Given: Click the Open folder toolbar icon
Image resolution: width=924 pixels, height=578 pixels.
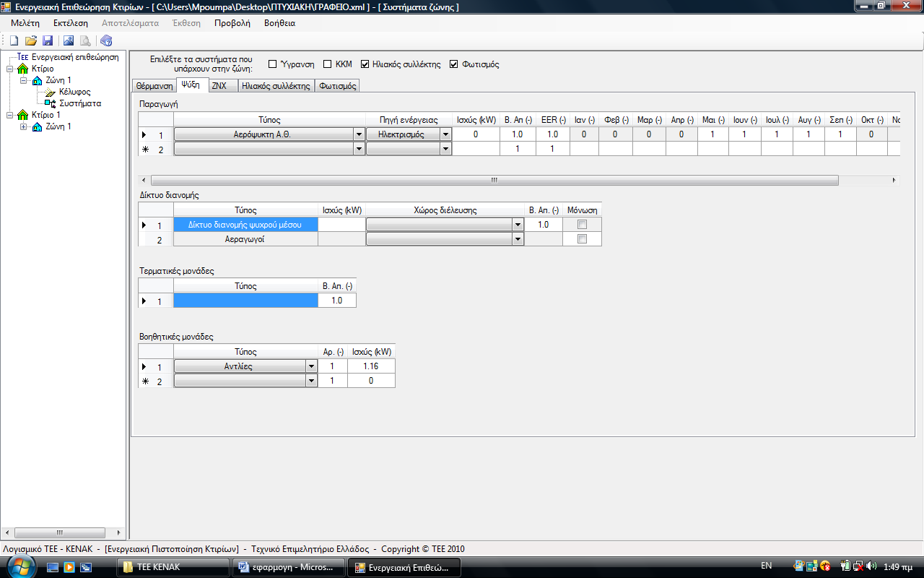Looking at the screenshot, I should click(30, 40).
